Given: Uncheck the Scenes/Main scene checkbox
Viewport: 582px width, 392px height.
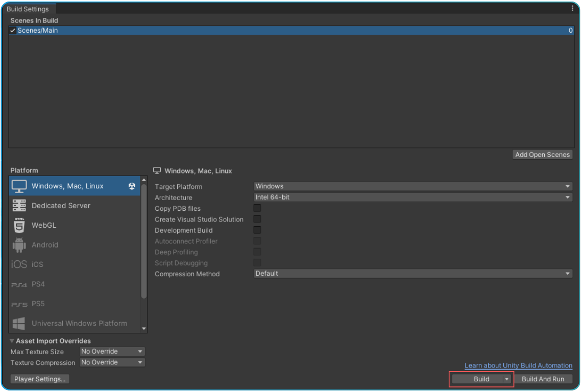Looking at the screenshot, I should (13, 31).
